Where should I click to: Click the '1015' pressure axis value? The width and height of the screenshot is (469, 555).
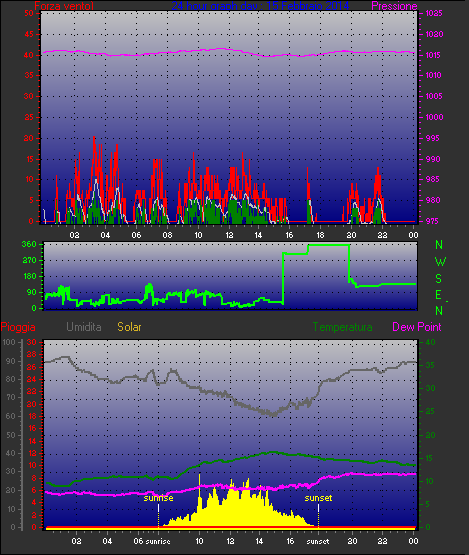coord(433,55)
